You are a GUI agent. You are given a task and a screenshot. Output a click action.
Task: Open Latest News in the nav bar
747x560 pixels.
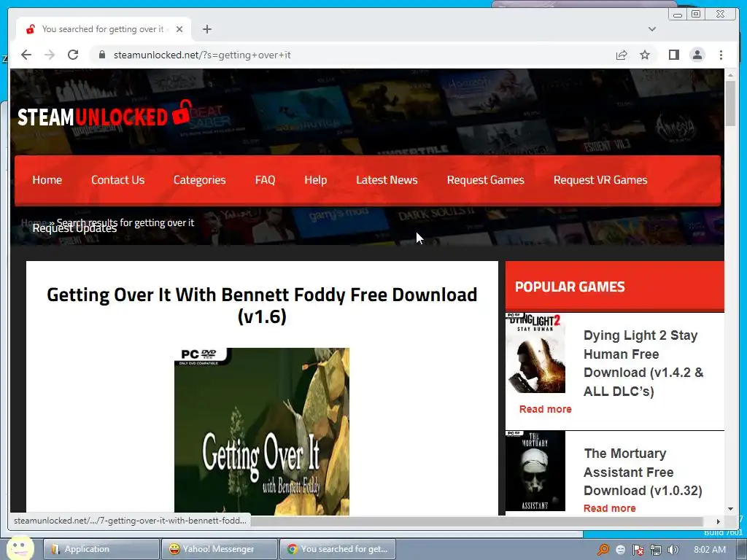click(x=387, y=180)
